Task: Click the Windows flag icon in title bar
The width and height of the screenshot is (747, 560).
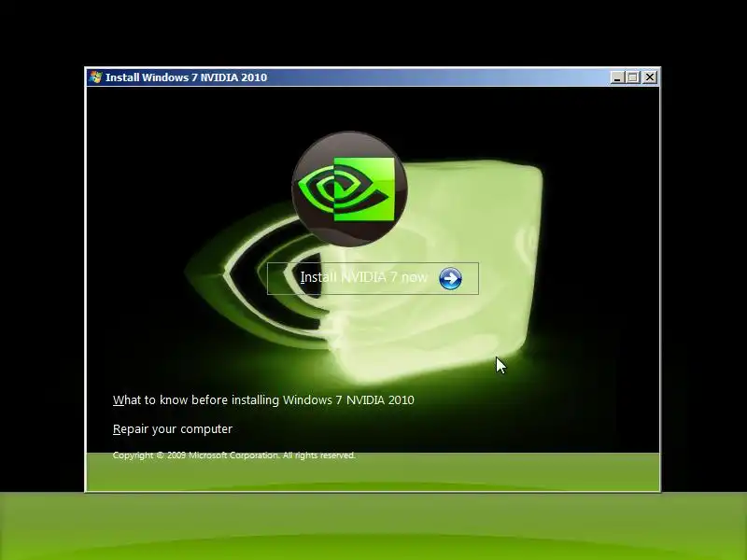Action: (x=95, y=77)
